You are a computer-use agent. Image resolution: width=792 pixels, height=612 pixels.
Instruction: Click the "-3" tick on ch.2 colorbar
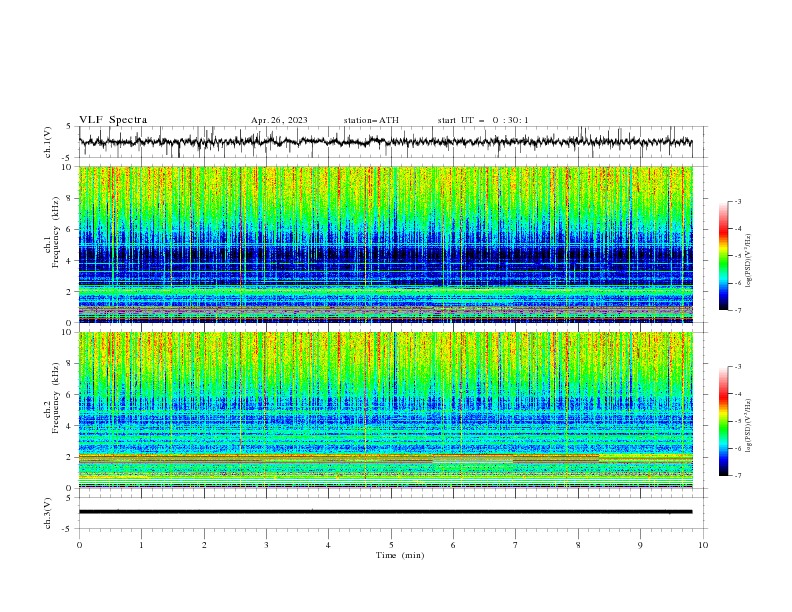coord(737,367)
